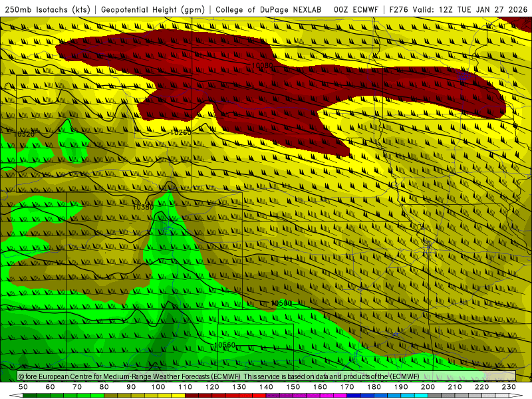Screen dimensions: 532x399
Task: Click the 160 value on the color scale
Action: pyautogui.click(x=320, y=387)
